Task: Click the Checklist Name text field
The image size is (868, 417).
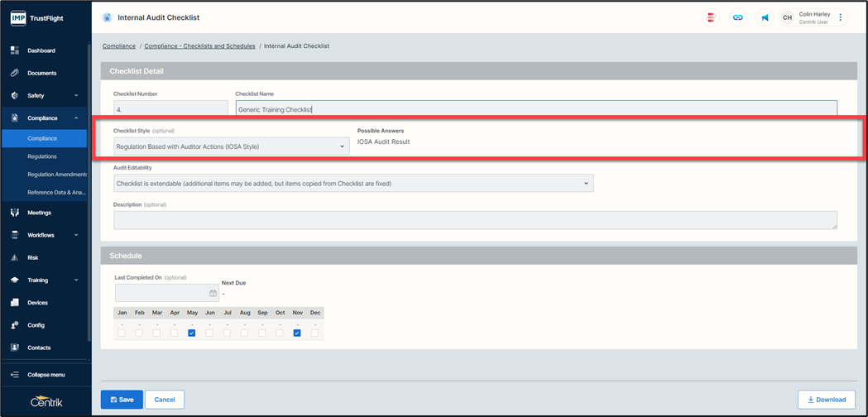Action: [x=535, y=109]
